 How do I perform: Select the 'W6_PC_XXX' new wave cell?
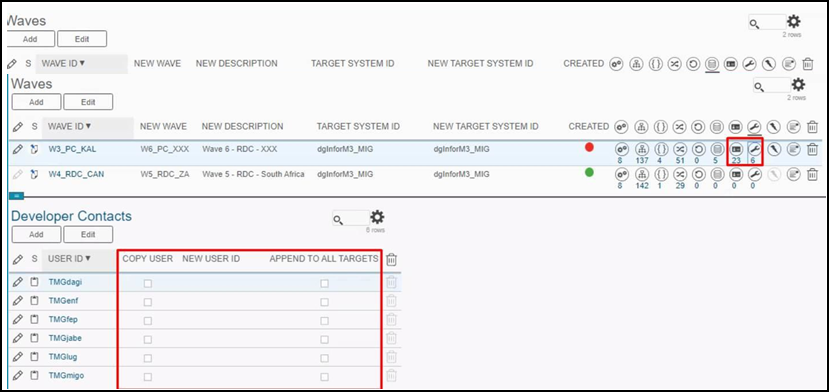coord(164,149)
